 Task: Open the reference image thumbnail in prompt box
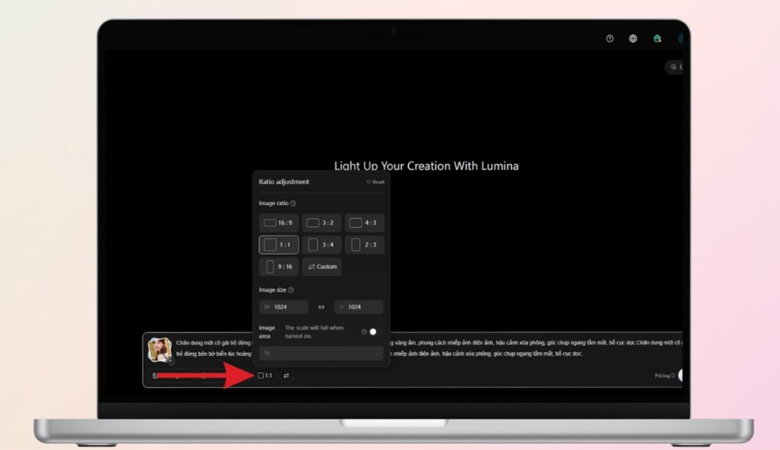coord(160,350)
